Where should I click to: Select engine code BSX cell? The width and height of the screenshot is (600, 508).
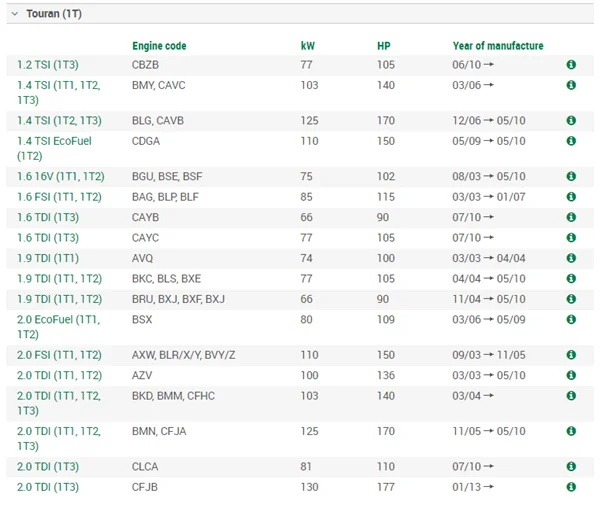(x=142, y=319)
